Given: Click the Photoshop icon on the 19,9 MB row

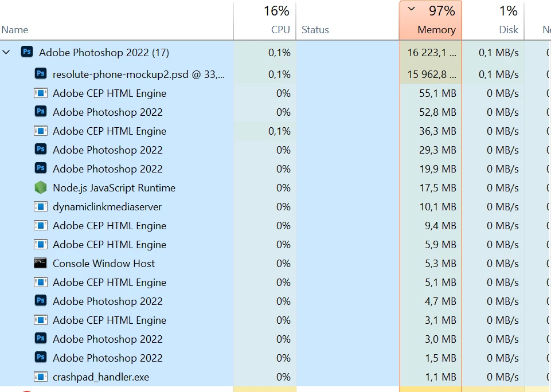Looking at the screenshot, I should pyautogui.click(x=40, y=168).
